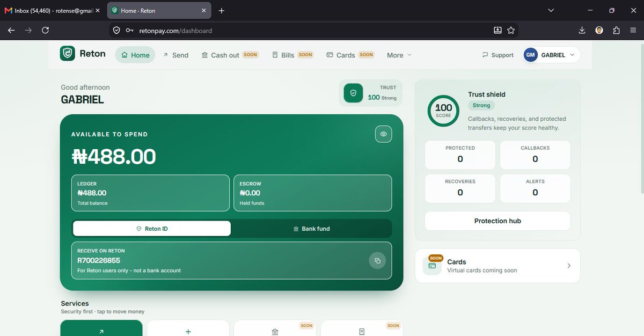This screenshot has width=644, height=336.
Task: Click the Ledger total balance card
Action: click(150, 193)
